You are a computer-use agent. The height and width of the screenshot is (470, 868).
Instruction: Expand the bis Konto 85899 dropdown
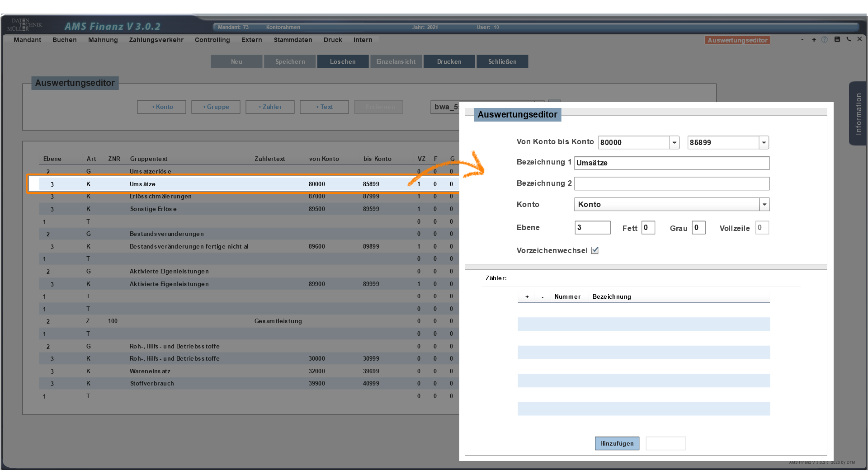pos(764,142)
